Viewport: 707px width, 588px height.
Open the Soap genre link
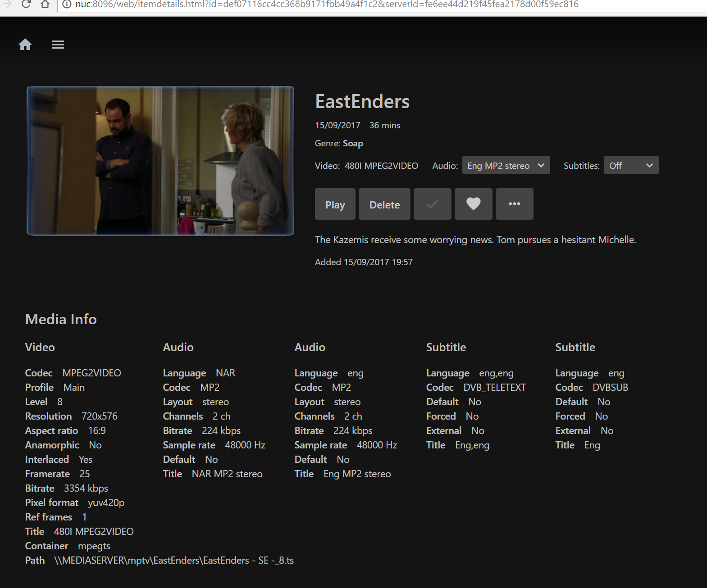pos(353,143)
